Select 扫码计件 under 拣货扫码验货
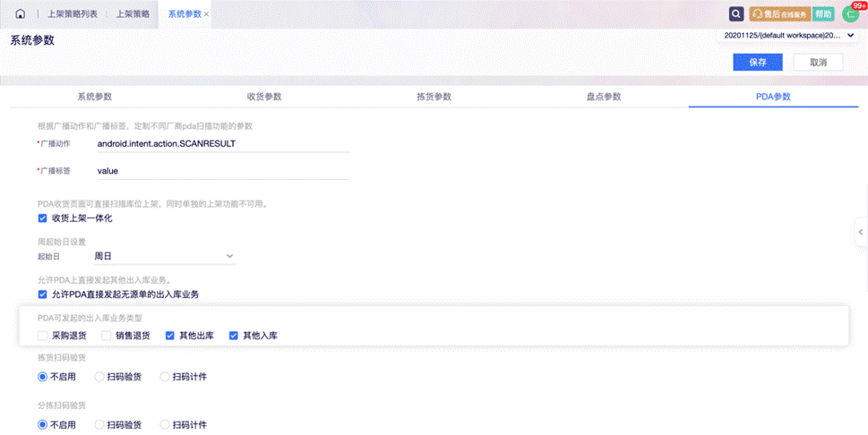This screenshot has height=435, width=868. click(165, 377)
